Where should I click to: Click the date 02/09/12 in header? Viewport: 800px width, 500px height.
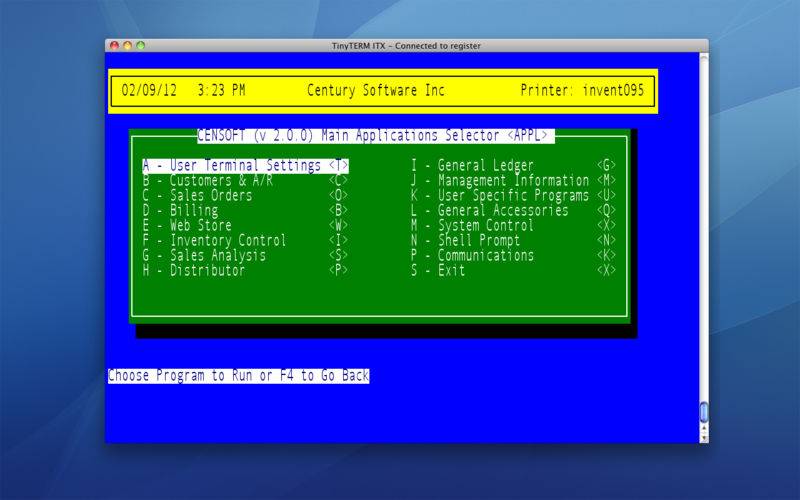point(149,91)
